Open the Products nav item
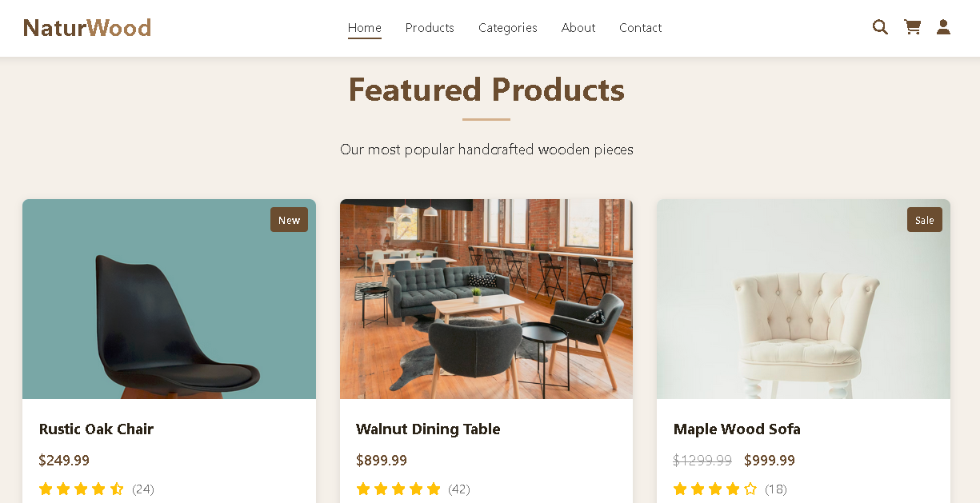The image size is (980, 503). pyautogui.click(x=430, y=28)
